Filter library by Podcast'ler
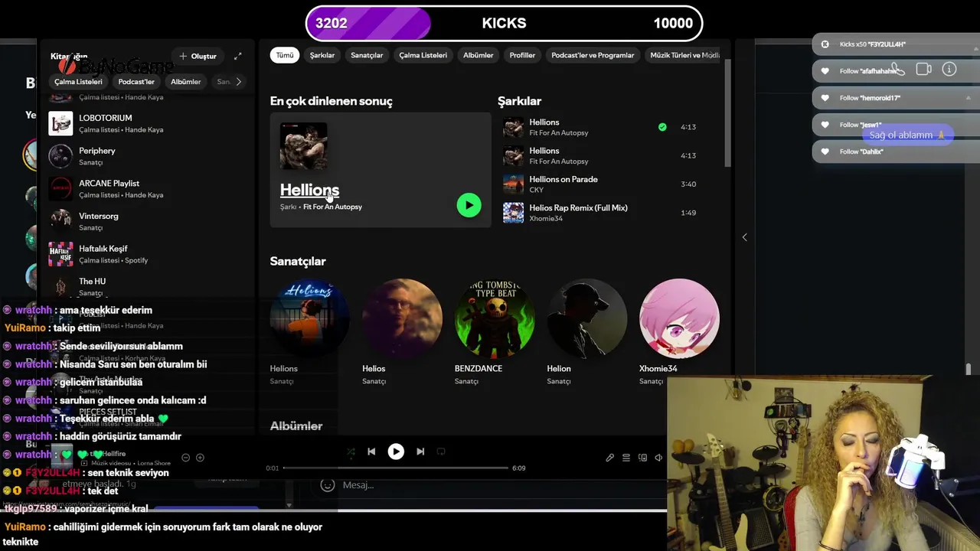Screen dimensions: 980x551 click(x=136, y=81)
